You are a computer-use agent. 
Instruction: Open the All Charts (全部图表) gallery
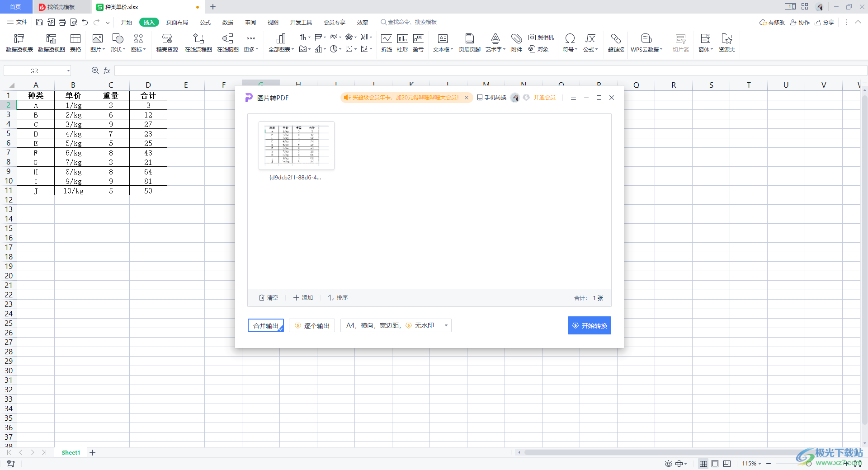281,43
